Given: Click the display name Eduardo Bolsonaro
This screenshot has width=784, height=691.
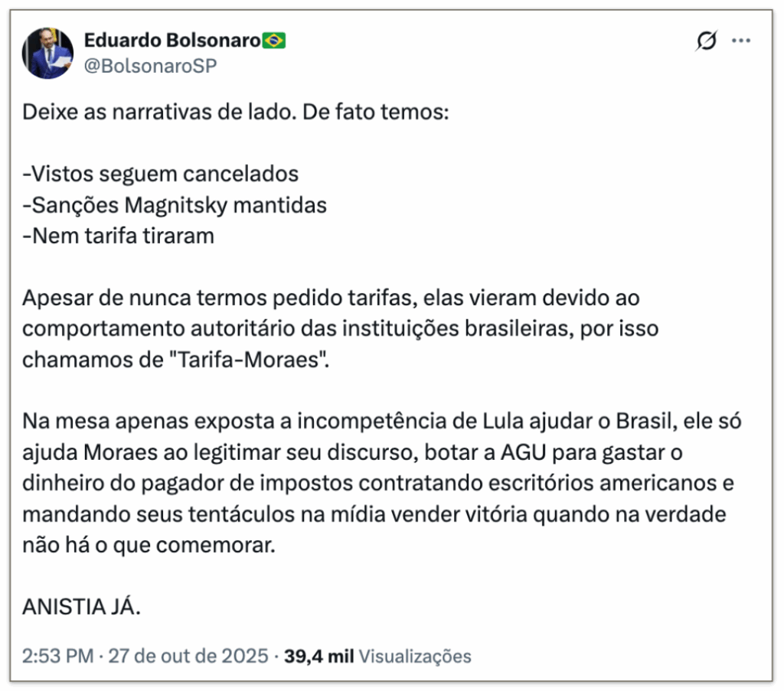Looking at the screenshot, I should 171,41.
